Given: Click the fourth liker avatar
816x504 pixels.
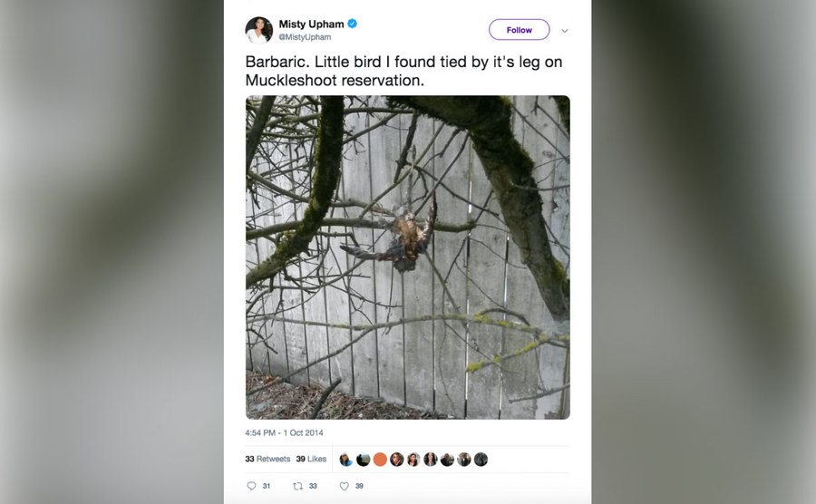Looking at the screenshot, I should 396,460.
